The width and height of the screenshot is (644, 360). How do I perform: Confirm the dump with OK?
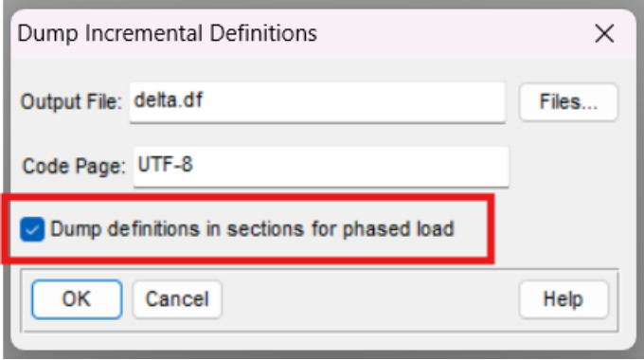point(77,299)
